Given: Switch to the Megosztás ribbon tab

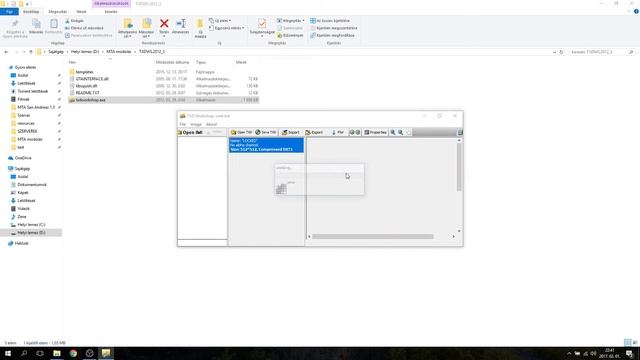Looking at the screenshot, I should coord(58,12).
